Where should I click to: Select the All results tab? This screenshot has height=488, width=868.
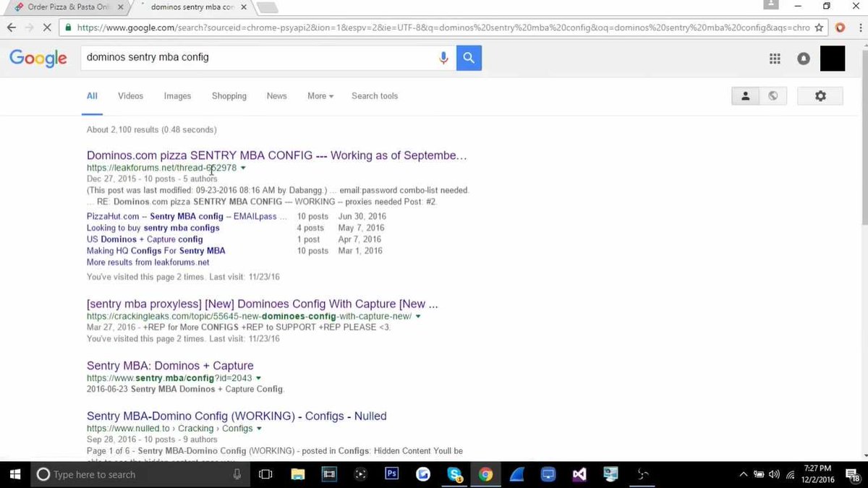(92, 96)
